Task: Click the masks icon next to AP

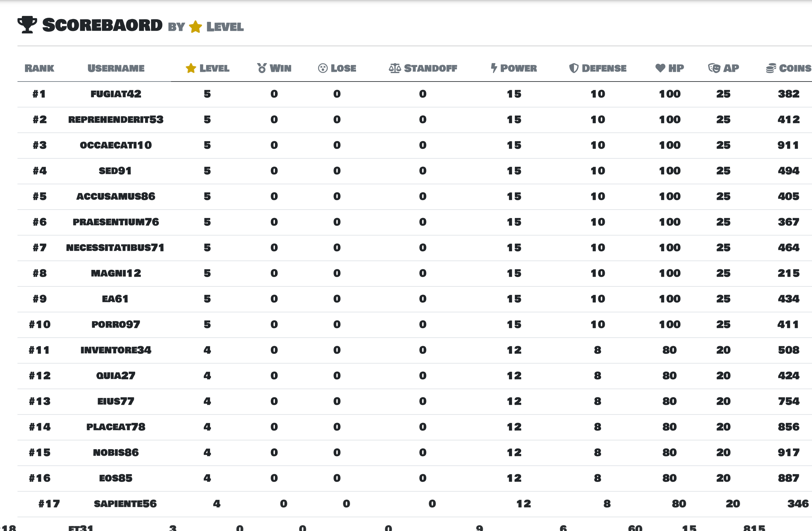Action: point(714,68)
